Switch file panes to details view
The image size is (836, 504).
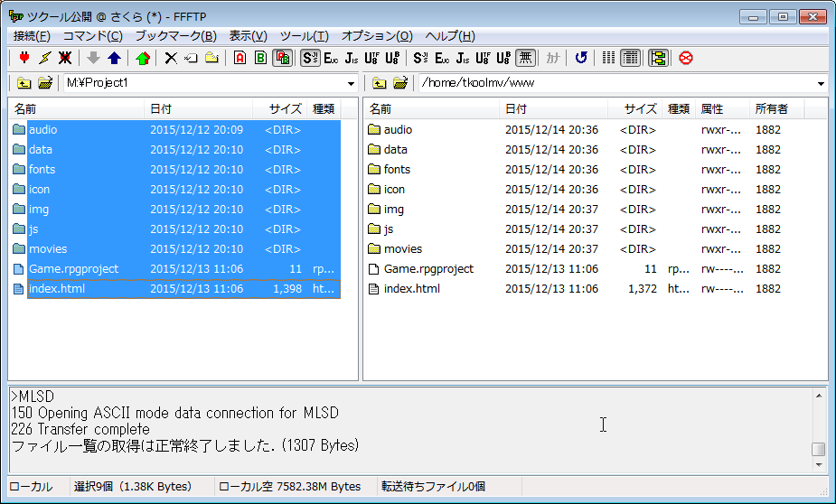pos(630,58)
